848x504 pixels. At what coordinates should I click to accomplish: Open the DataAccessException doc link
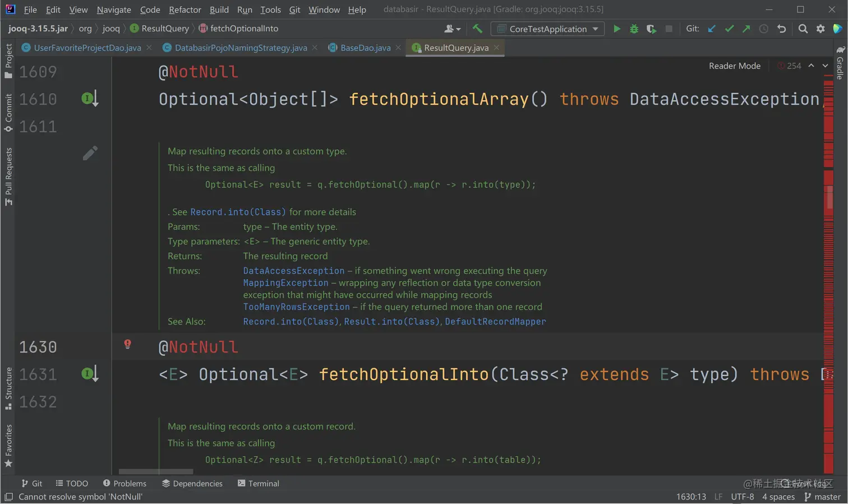pos(294,271)
